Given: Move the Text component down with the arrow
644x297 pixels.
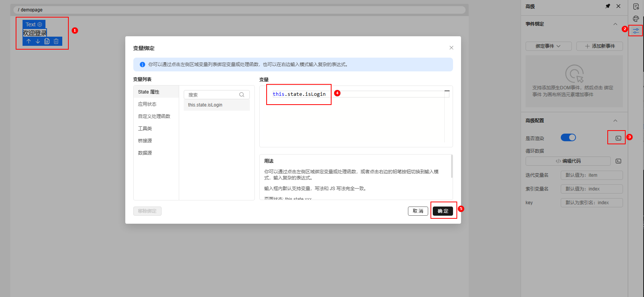Looking at the screenshot, I should coord(38,41).
